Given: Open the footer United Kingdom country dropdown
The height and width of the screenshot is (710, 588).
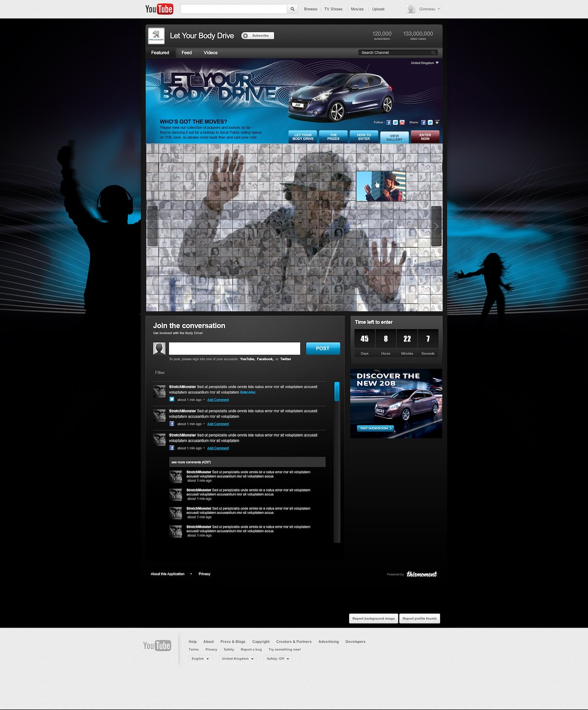Looking at the screenshot, I should pos(237,659).
